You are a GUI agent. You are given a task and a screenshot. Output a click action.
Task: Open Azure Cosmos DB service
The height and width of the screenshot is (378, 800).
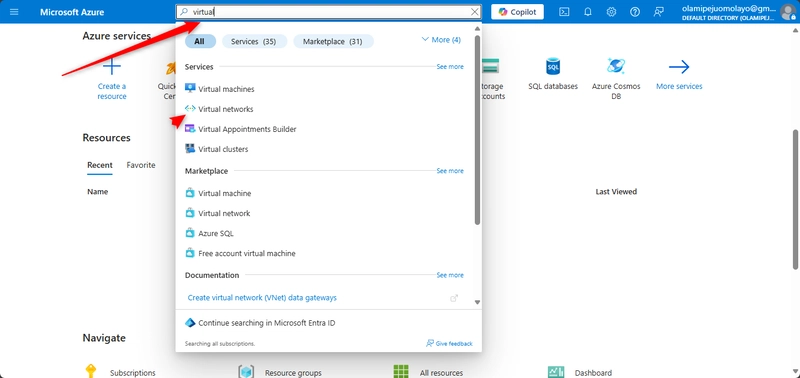pos(616,79)
